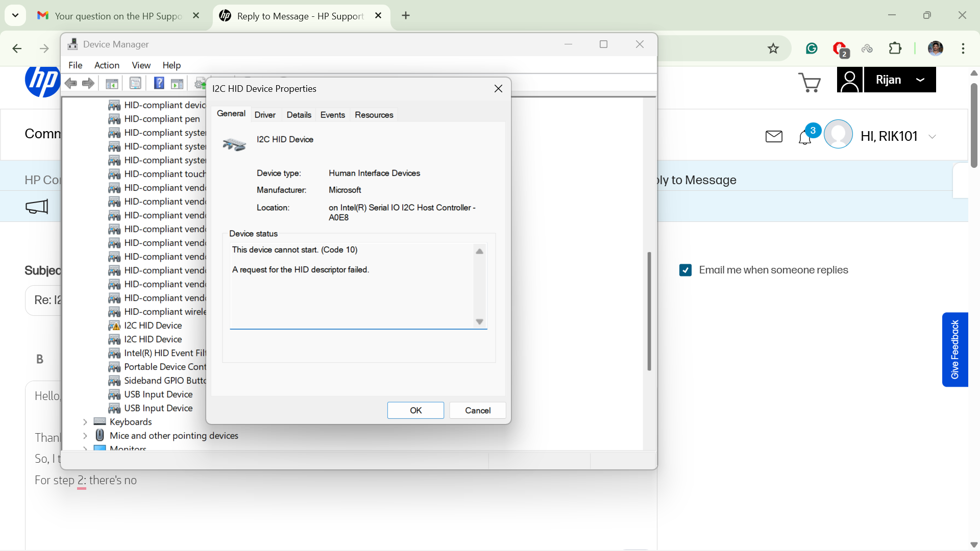Open the messages envelope icon
This screenshot has width=980, height=551.
(x=774, y=136)
